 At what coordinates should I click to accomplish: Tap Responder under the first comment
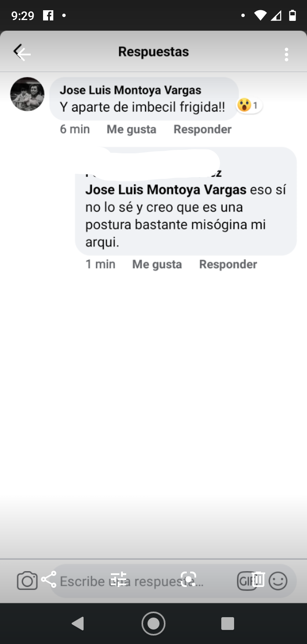[203, 129]
